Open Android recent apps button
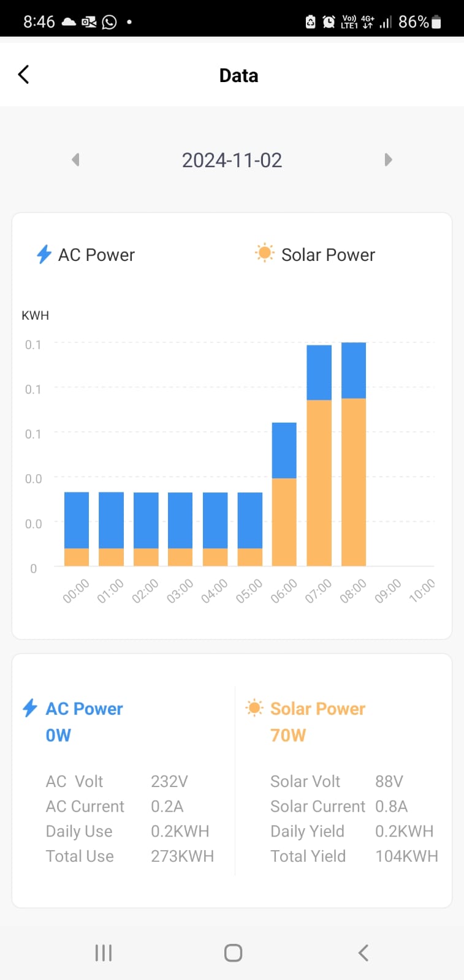Screen dimensions: 464x980 coord(104,952)
